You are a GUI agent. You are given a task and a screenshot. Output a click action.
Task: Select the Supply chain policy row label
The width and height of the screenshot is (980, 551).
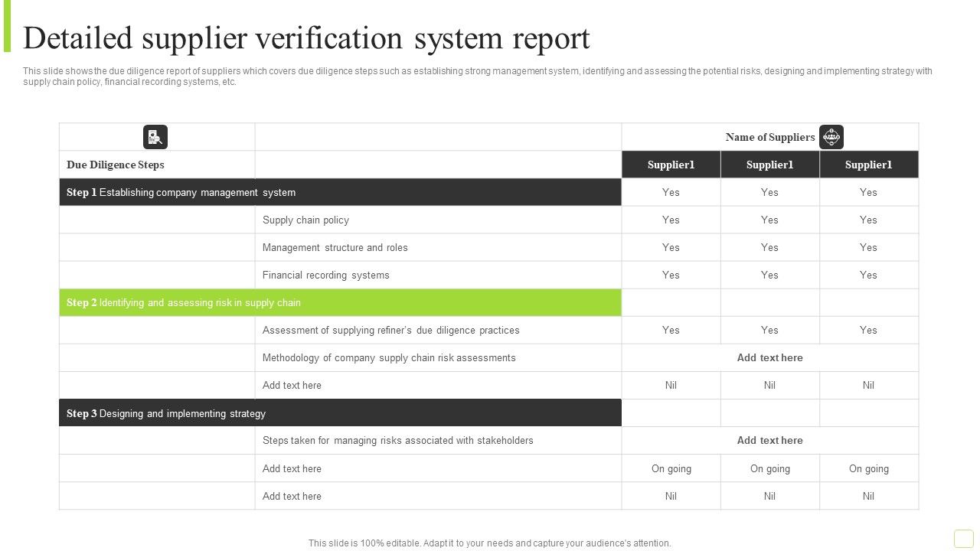(x=305, y=220)
